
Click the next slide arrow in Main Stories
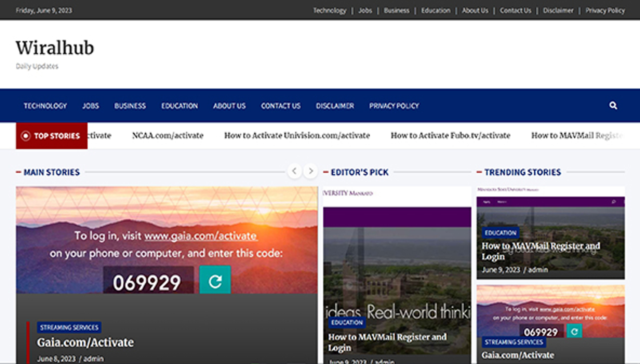[310, 171]
